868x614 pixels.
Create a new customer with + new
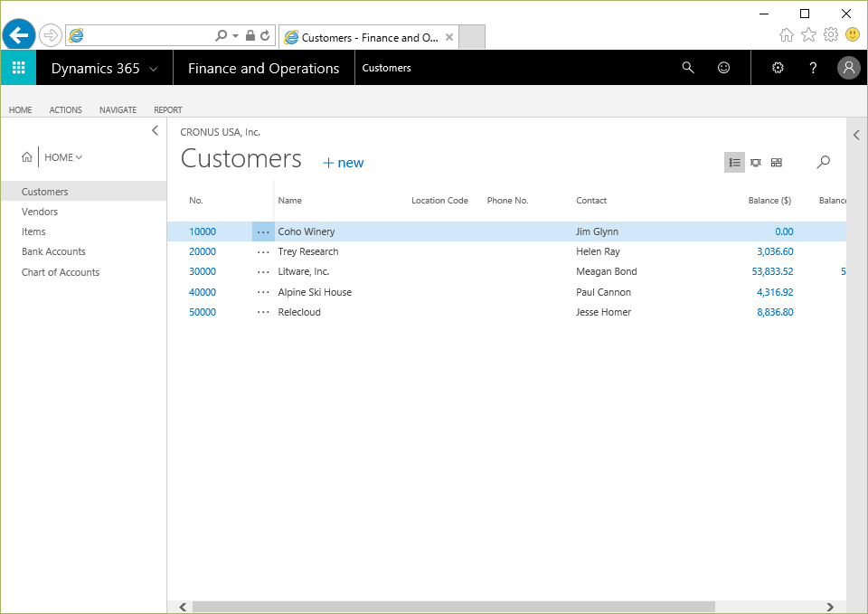(344, 163)
